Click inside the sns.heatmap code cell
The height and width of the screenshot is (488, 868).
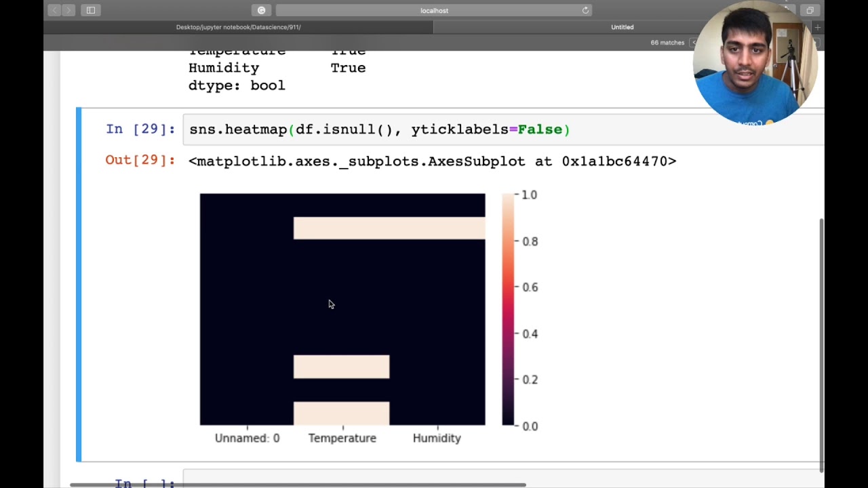click(503, 129)
